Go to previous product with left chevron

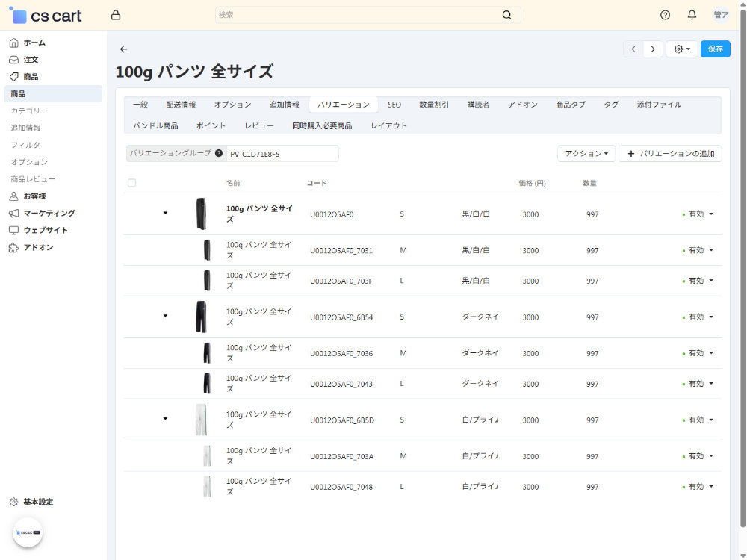click(x=633, y=49)
